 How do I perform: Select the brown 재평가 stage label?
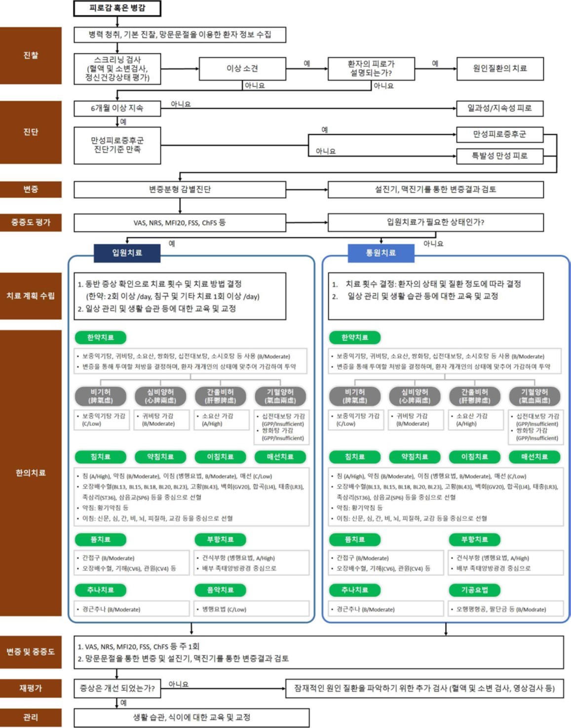coord(31,688)
